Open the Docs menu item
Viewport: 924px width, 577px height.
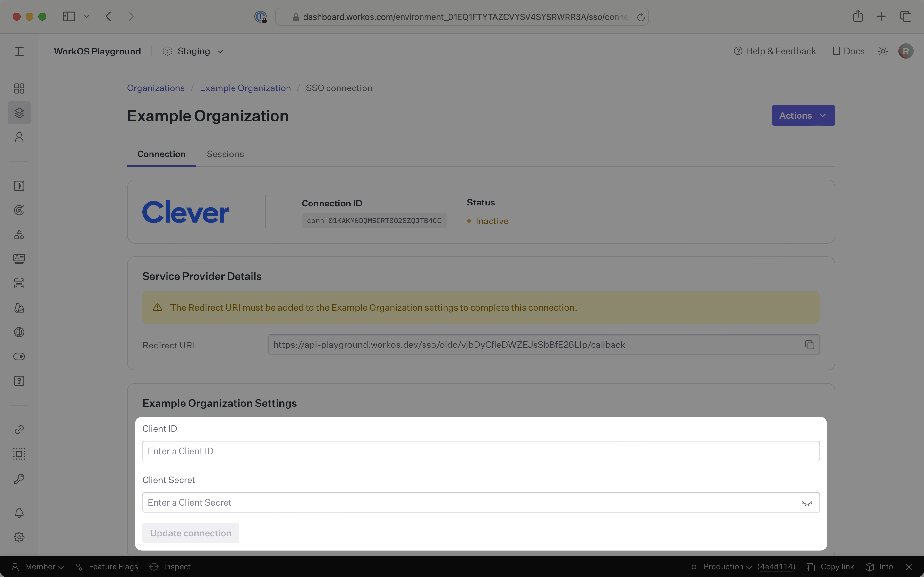click(x=848, y=51)
